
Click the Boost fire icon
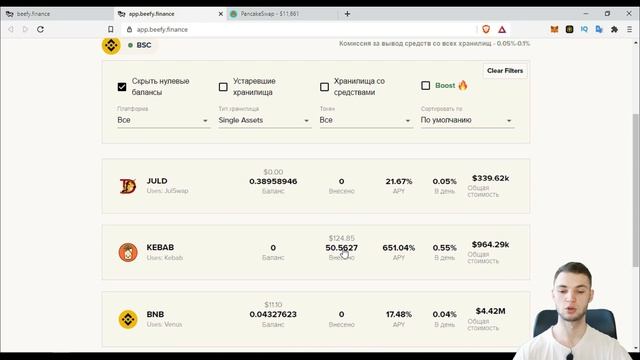click(463, 85)
